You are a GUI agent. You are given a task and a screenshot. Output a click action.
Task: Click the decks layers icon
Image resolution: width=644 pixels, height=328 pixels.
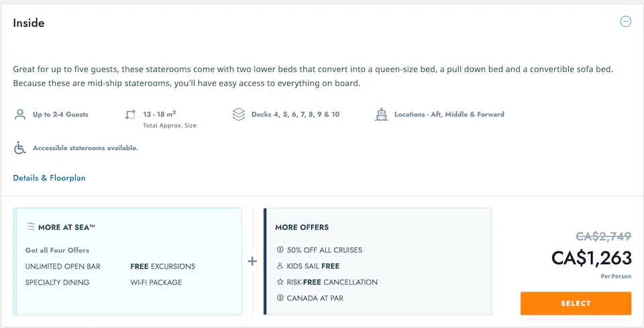click(x=239, y=115)
